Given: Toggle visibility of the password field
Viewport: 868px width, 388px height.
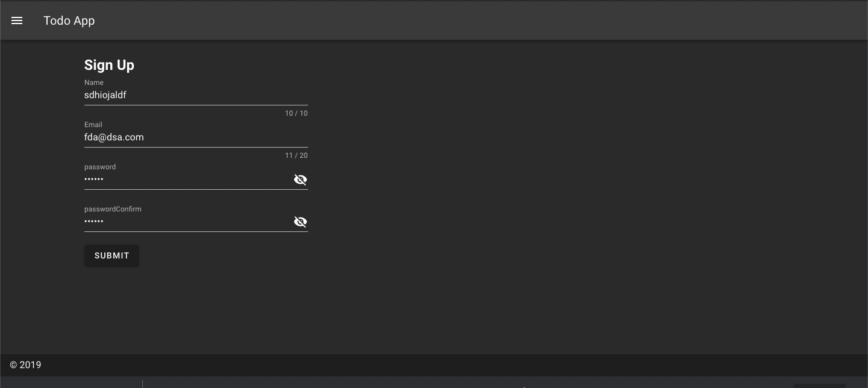Looking at the screenshot, I should tap(300, 180).
